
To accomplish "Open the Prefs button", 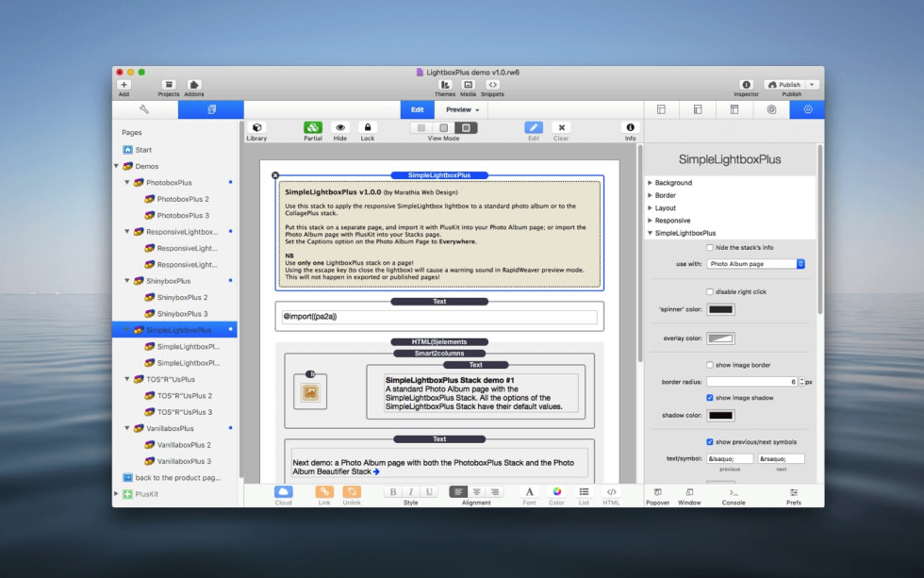I will (794, 496).
